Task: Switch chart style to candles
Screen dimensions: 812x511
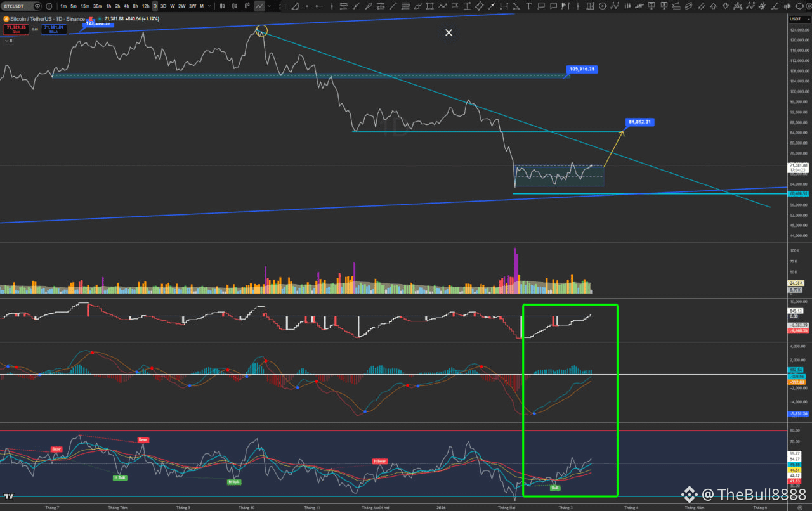Action: tap(235, 6)
